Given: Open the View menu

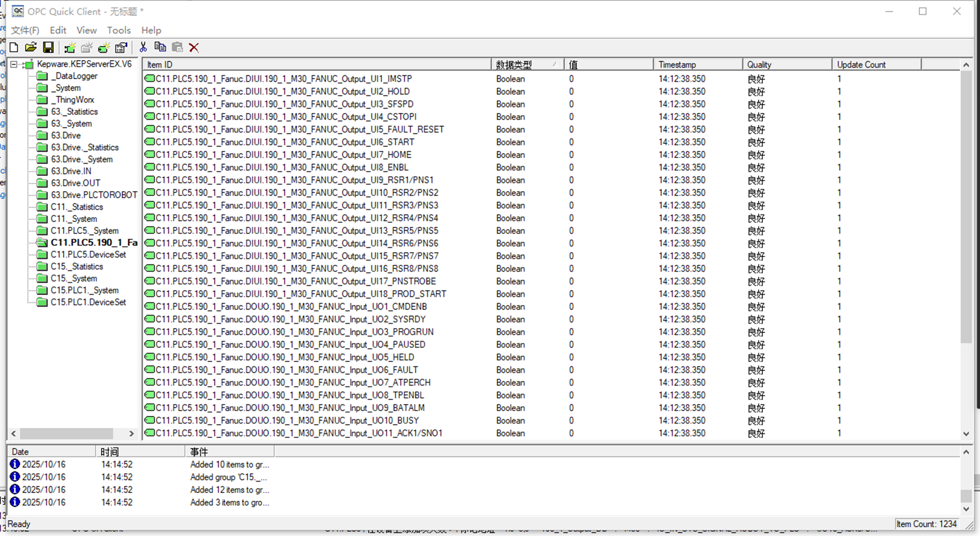Looking at the screenshot, I should pos(86,30).
